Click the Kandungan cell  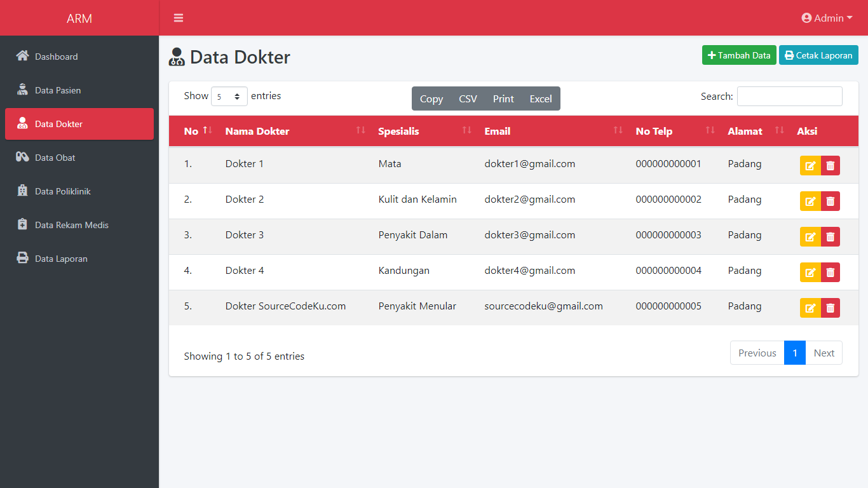tap(404, 270)
